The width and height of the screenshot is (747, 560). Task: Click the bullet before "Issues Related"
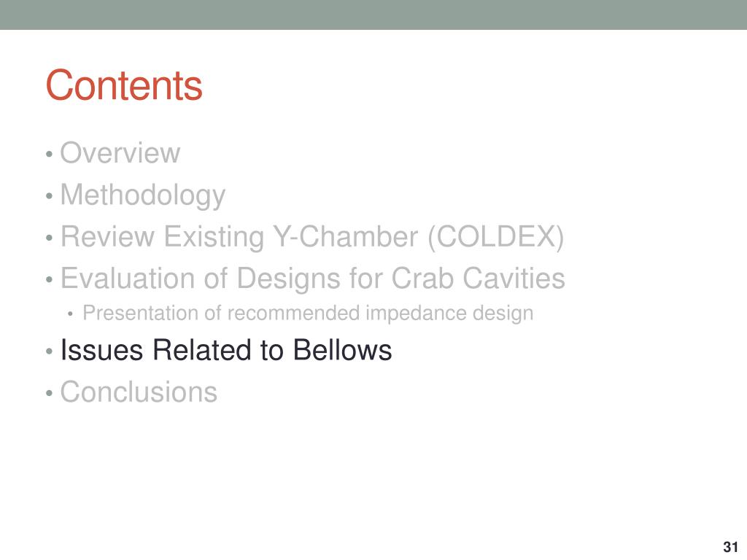pyautogui.click(x=49, y=352)
